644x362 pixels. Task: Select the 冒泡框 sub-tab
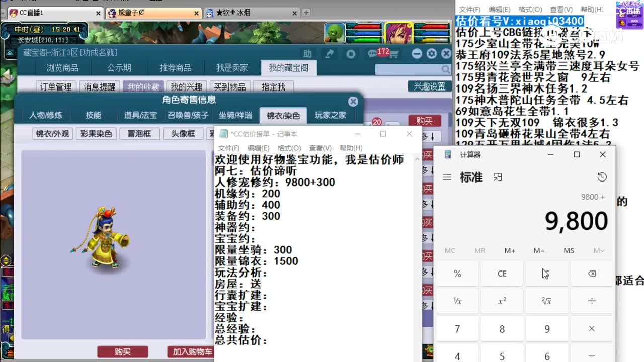click(139, 134)
